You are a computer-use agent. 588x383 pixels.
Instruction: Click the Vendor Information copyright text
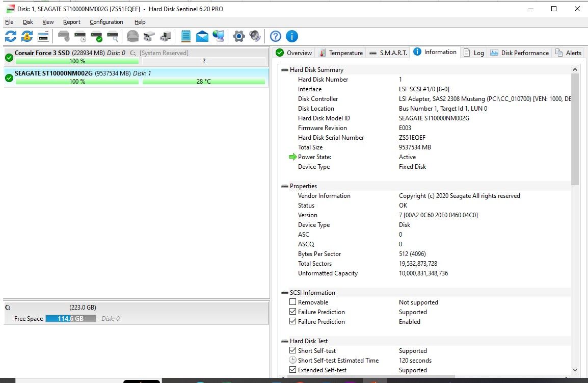[460, 196]
